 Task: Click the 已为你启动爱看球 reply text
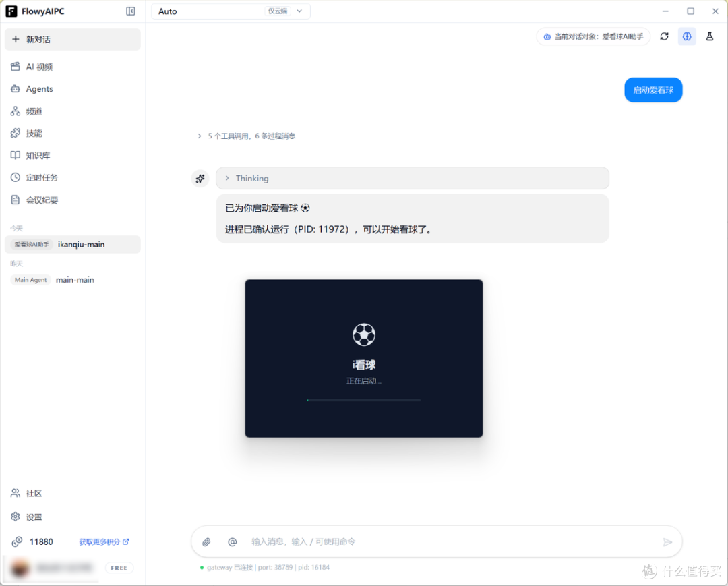(x=268, y=208)
